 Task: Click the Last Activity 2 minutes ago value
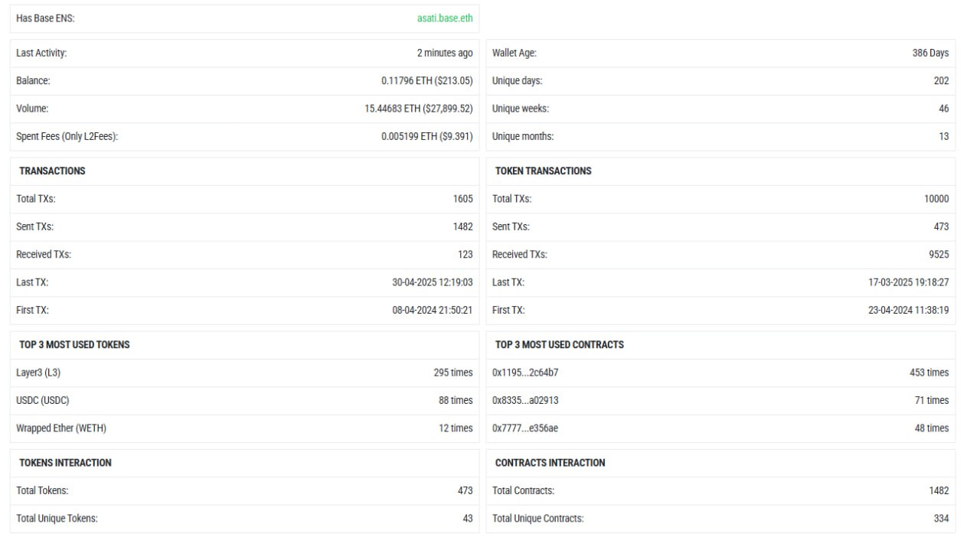point(445,54)
